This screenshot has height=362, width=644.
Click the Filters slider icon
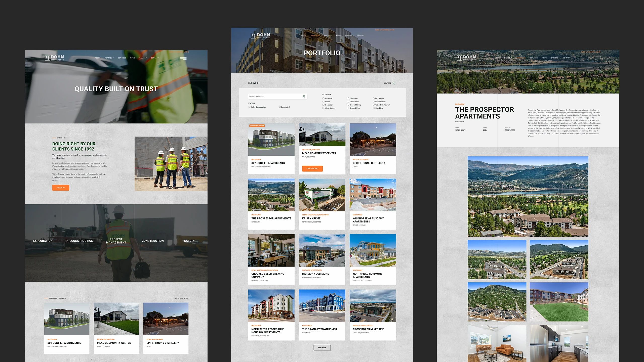(394, 83)
